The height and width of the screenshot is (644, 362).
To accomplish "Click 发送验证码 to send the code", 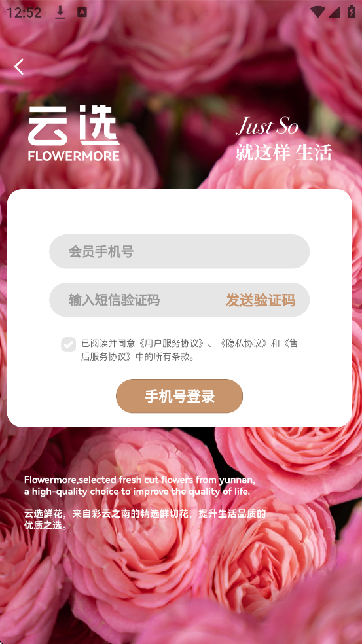I will tap(261, 300).
